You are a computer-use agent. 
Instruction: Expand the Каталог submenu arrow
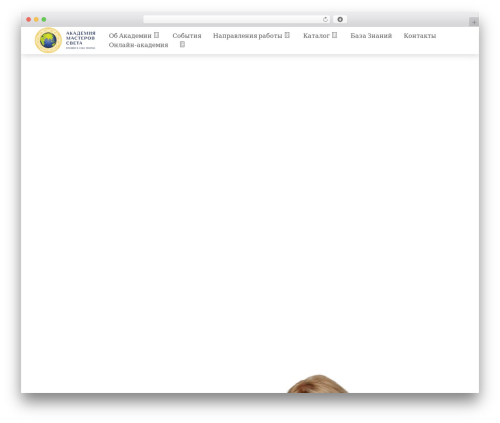coord(334,35)
